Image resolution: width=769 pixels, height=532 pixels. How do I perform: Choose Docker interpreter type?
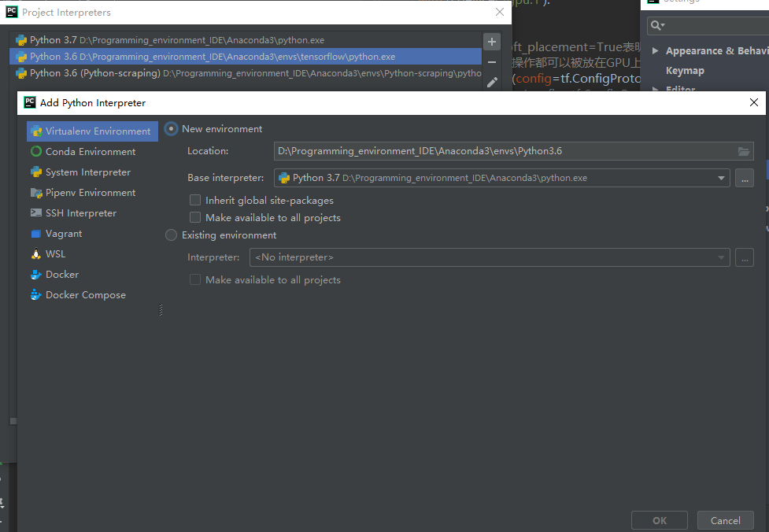62,275
